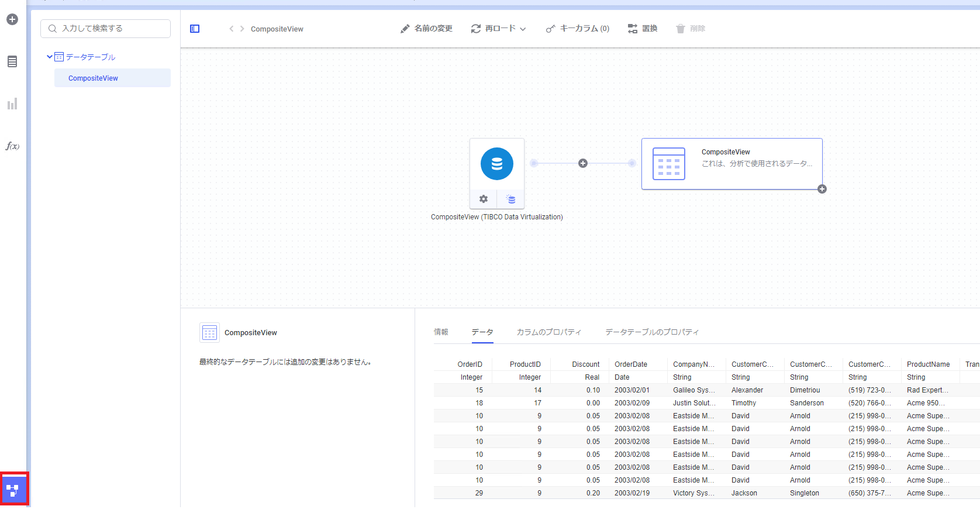Click the ProductID column header
Viewport: 980px width, 530px height.
525,364
